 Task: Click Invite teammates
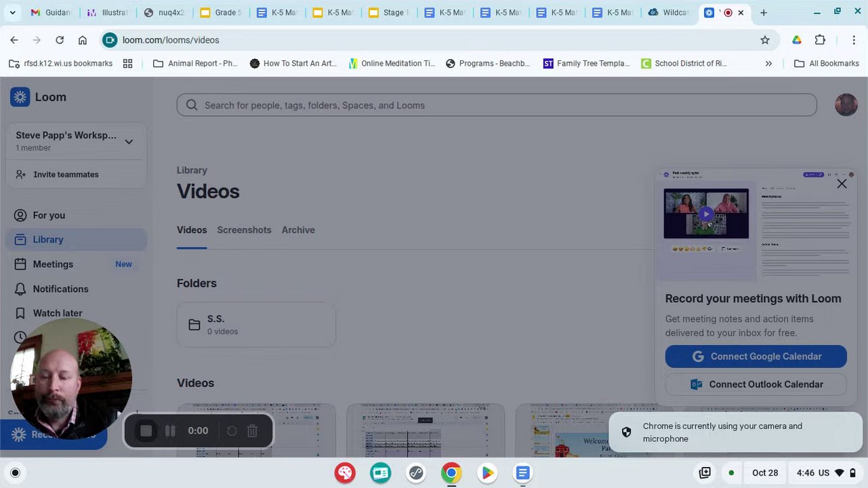click(66, 175)
